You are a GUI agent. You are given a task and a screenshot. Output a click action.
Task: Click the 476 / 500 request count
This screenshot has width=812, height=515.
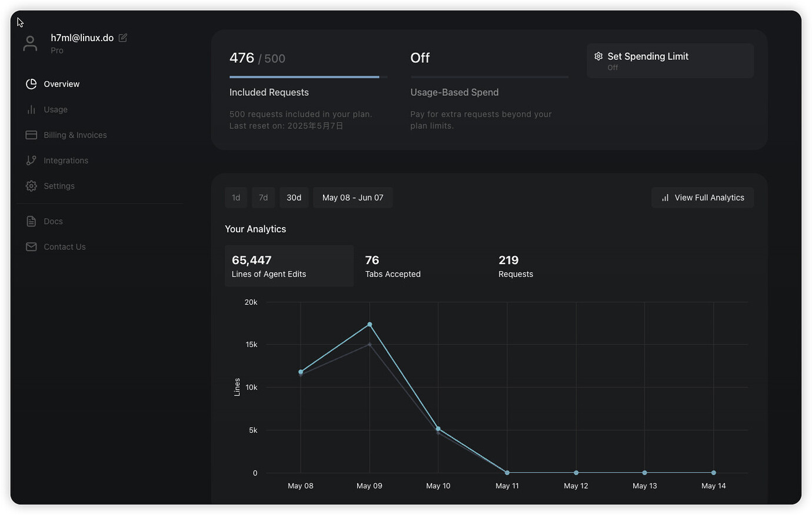[257, 58]
